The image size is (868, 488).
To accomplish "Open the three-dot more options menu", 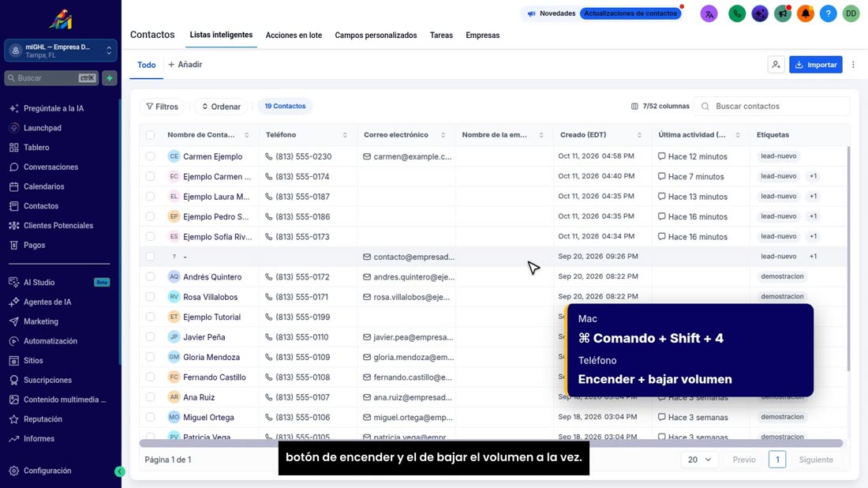I will [853, 65].
